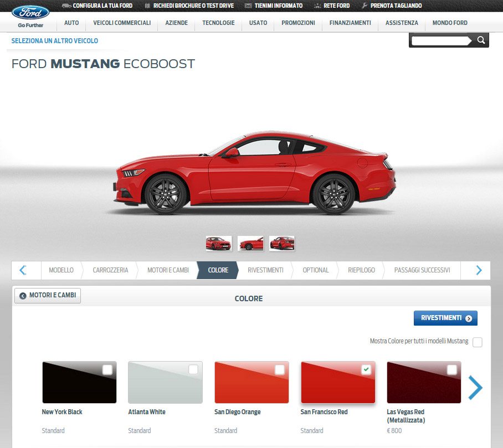Follow Seleziona un altro veicolo link
Viewport: 503px width, 448px height.
click(x=55, y=41)
